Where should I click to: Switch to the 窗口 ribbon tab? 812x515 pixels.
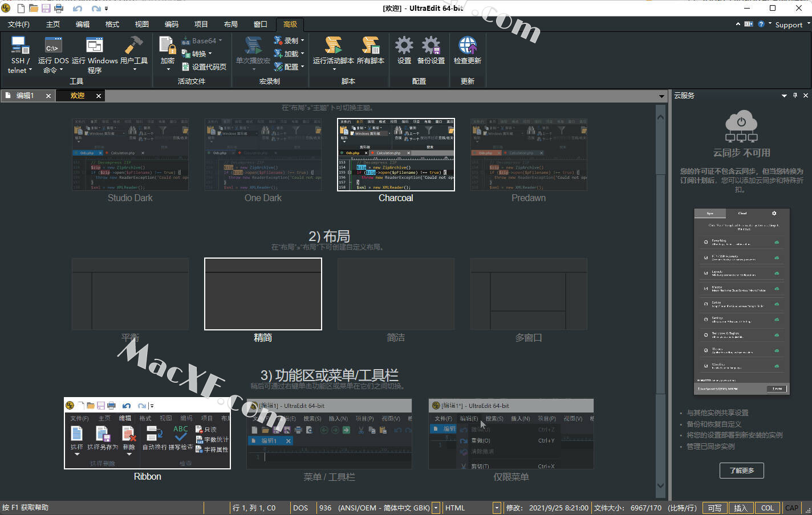pos(261,24)
